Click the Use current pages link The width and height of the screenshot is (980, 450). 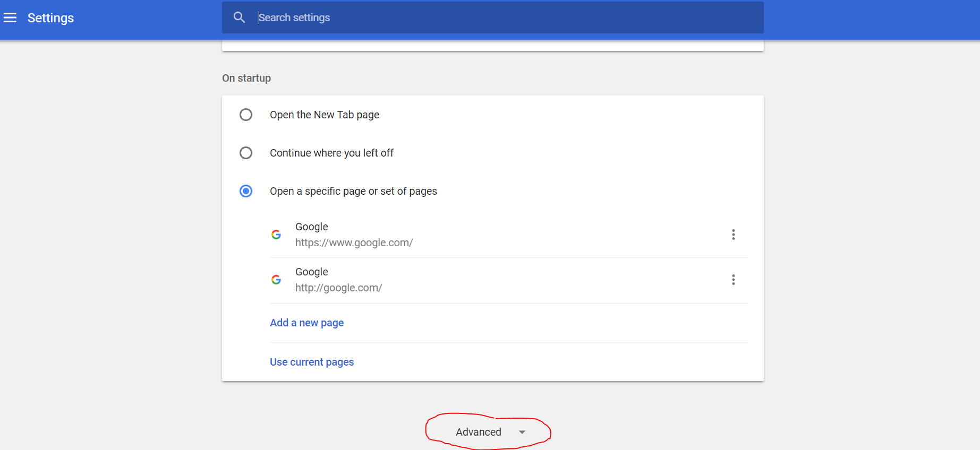(x=312, y=362)
